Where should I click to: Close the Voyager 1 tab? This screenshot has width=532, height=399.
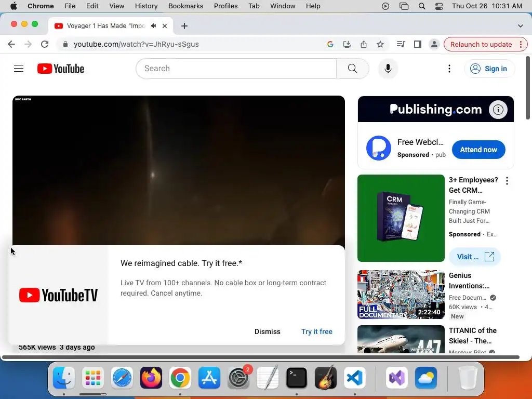[x=165, y=26]
